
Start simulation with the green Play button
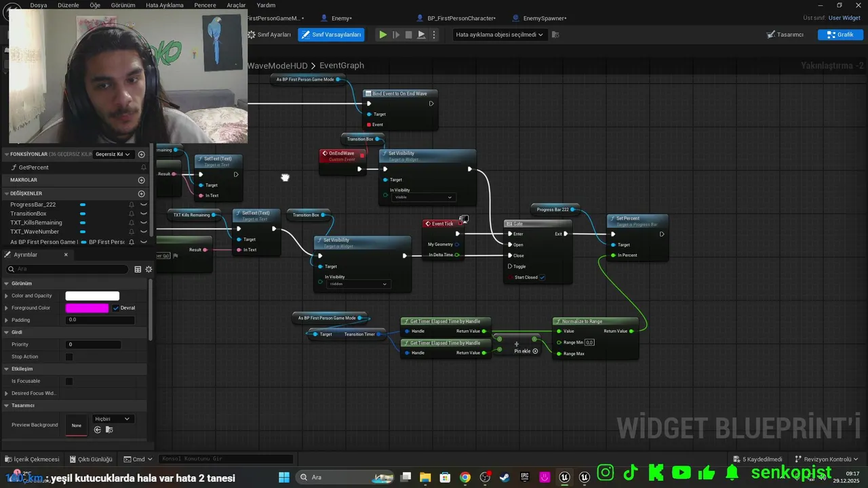(x=383, y=35)
